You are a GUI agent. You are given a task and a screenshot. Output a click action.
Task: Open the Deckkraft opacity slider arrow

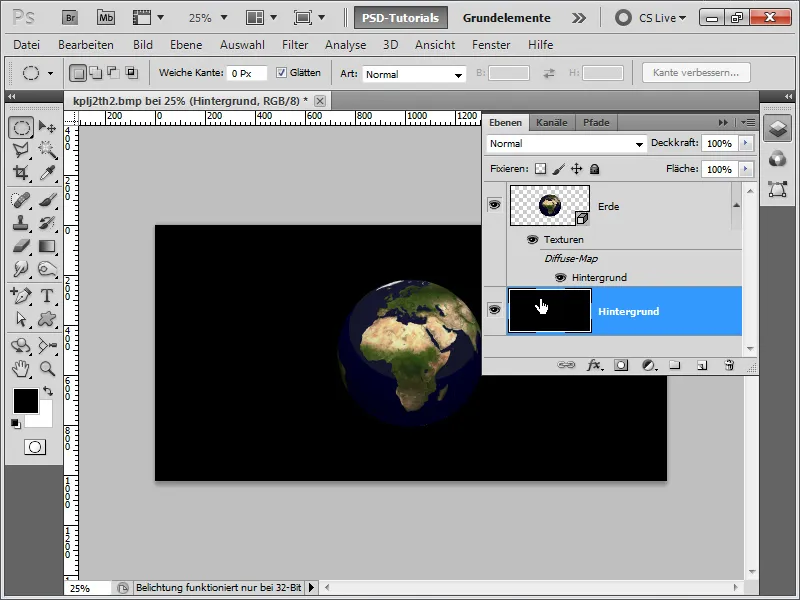[746, 143]
